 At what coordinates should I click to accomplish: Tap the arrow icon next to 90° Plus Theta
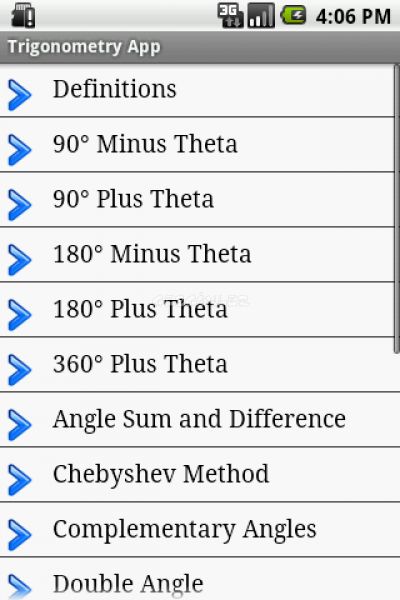[20, 205]
